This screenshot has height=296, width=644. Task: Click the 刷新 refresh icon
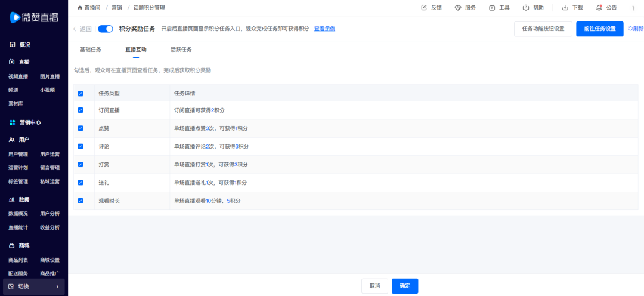point(631,29)
